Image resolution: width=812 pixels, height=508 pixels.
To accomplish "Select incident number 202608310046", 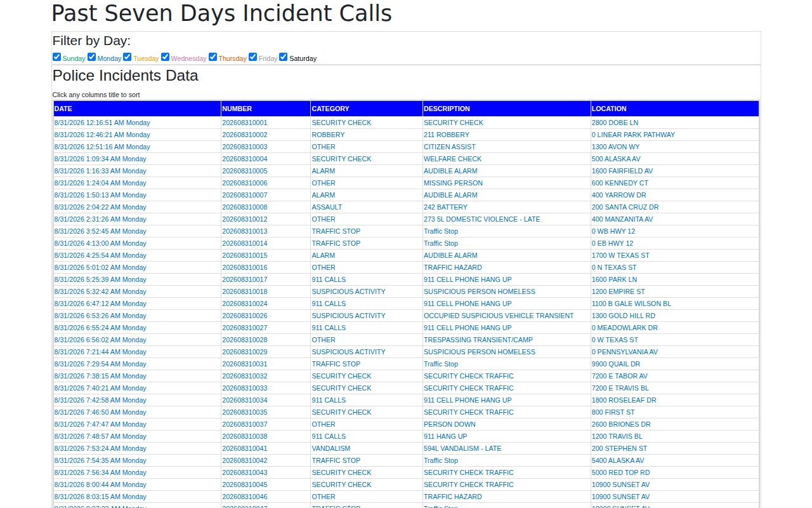I will point(245,497).
